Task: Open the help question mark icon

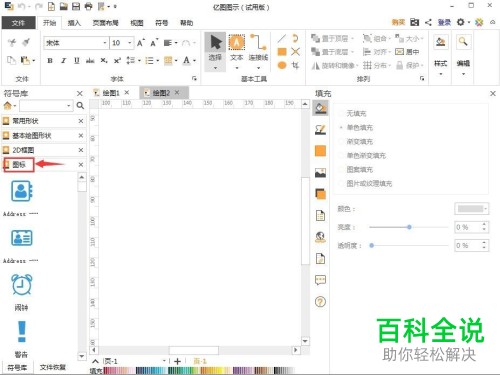Action: 320,302
